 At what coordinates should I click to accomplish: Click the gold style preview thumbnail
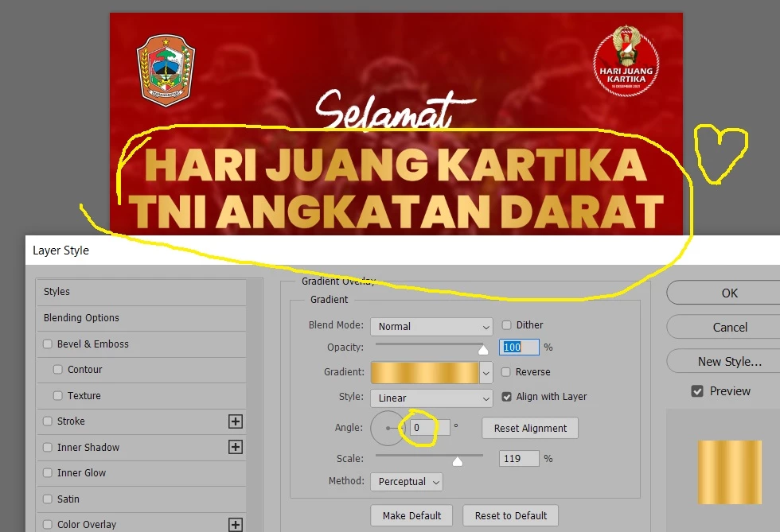point(729,472)
